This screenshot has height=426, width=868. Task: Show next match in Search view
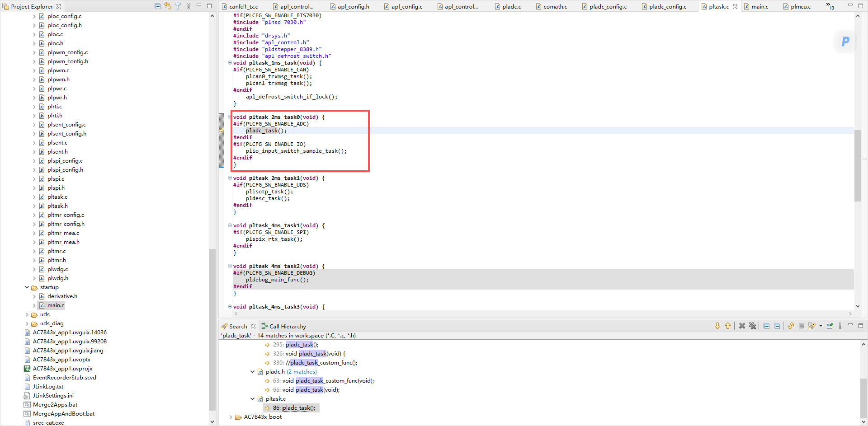[717, 326]
